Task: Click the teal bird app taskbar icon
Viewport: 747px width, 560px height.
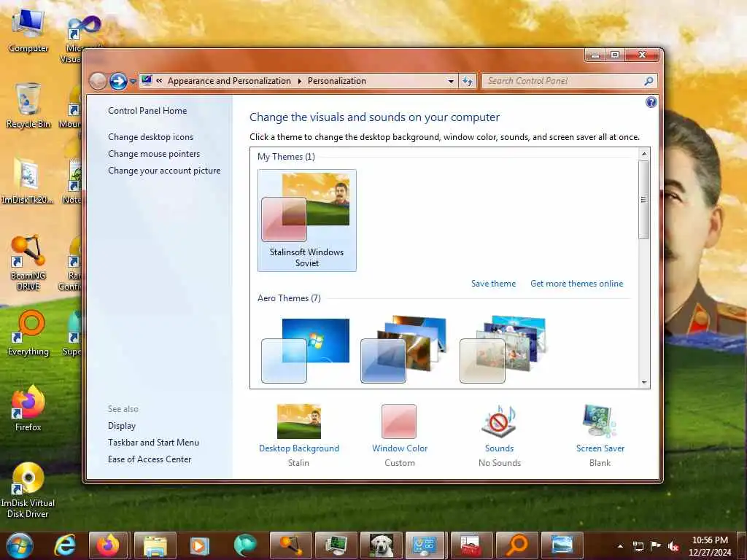Action: (x=245, y=545)
